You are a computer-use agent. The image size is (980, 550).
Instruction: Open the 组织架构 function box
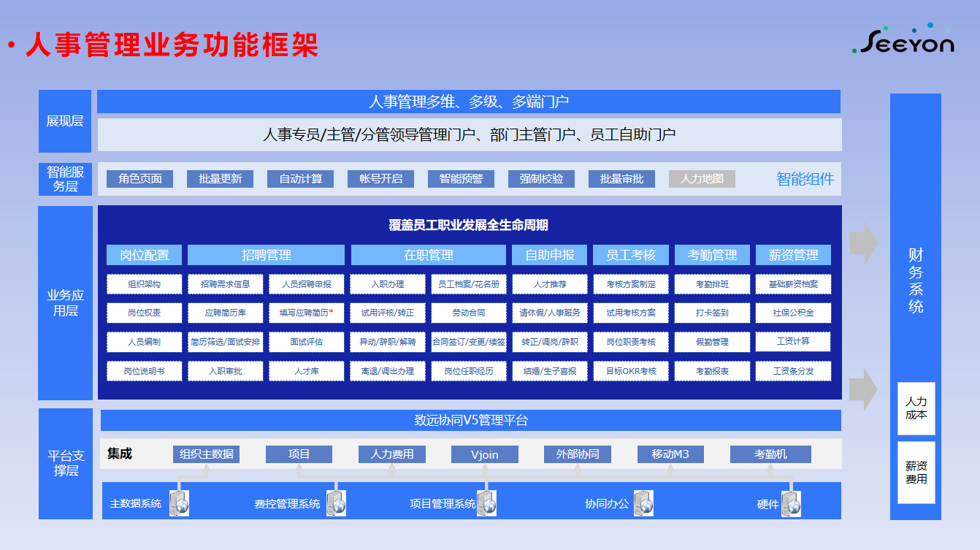click(x=144, y=284)
